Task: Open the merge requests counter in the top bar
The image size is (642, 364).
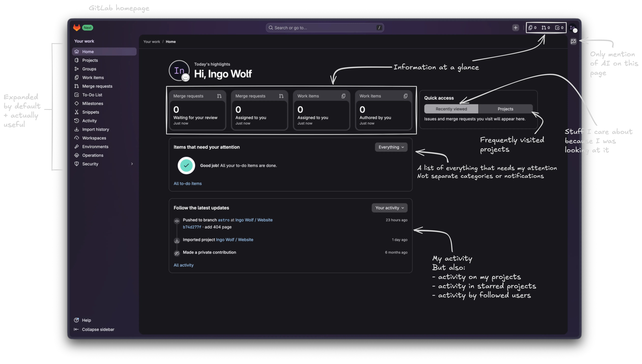Action: pyautogui.click(x=546, y=28)
